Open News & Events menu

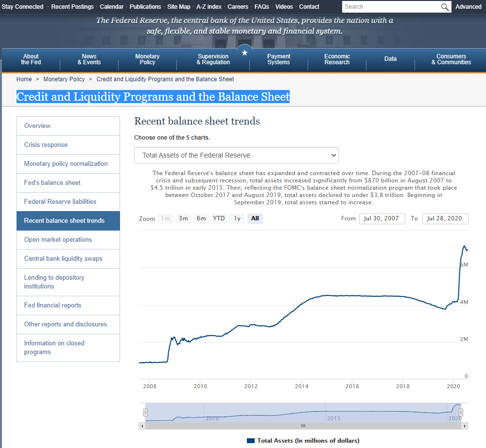[89, 59]
